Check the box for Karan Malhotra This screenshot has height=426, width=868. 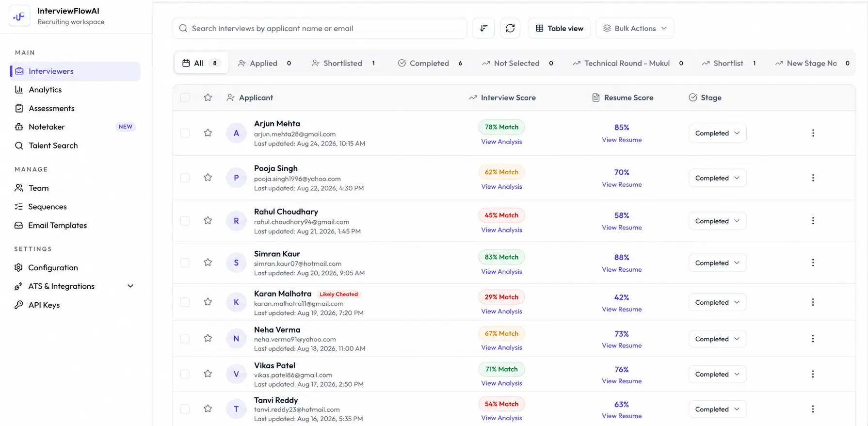[x=185, y=302]
